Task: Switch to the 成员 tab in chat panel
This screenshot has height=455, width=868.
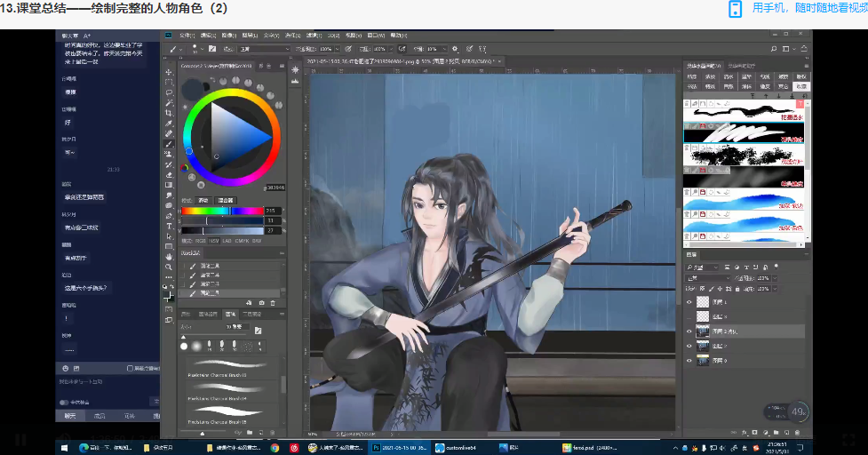Action: pyautogui.click(x=100, y=415)
